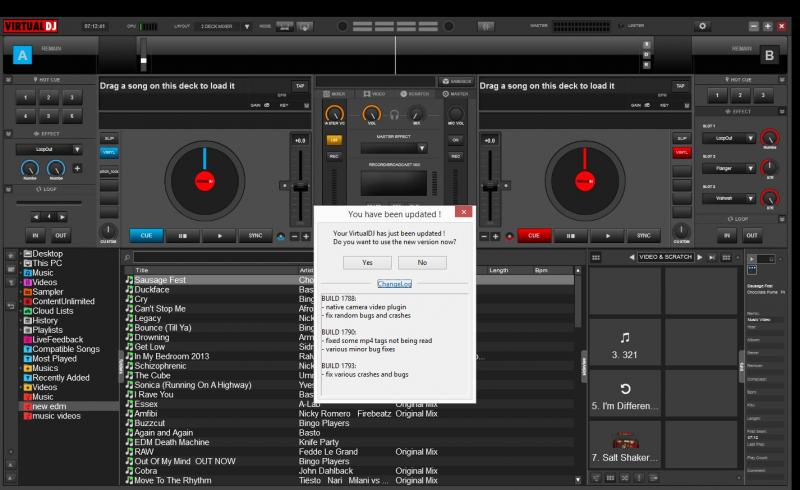Open Master Effect dropdown

tap(421, 149)
